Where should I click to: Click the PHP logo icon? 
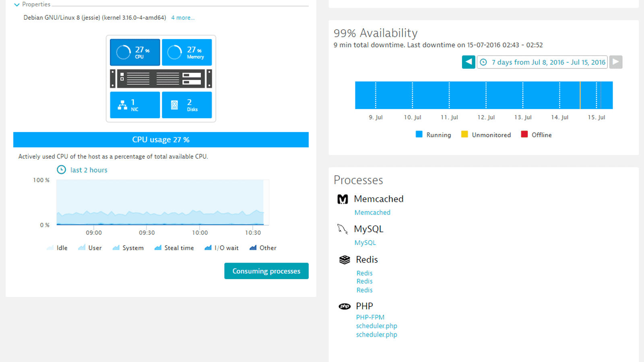tap(345, 306)
